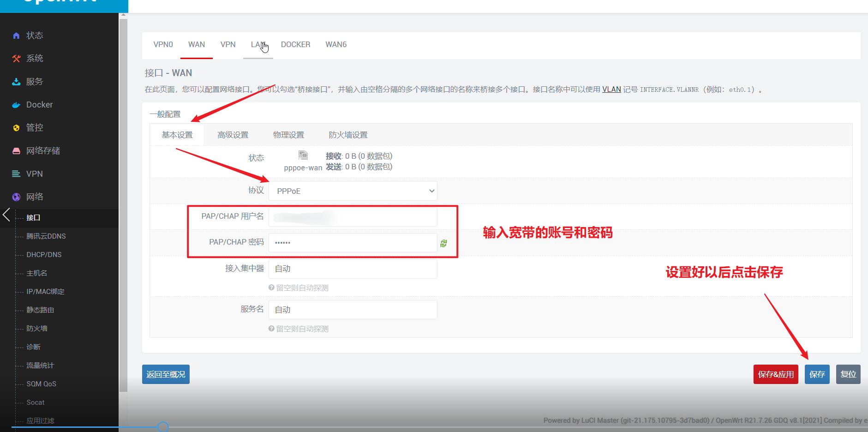Open the VPN section icon in sidebar
This screenshot has height=432, width=868.
16,174
